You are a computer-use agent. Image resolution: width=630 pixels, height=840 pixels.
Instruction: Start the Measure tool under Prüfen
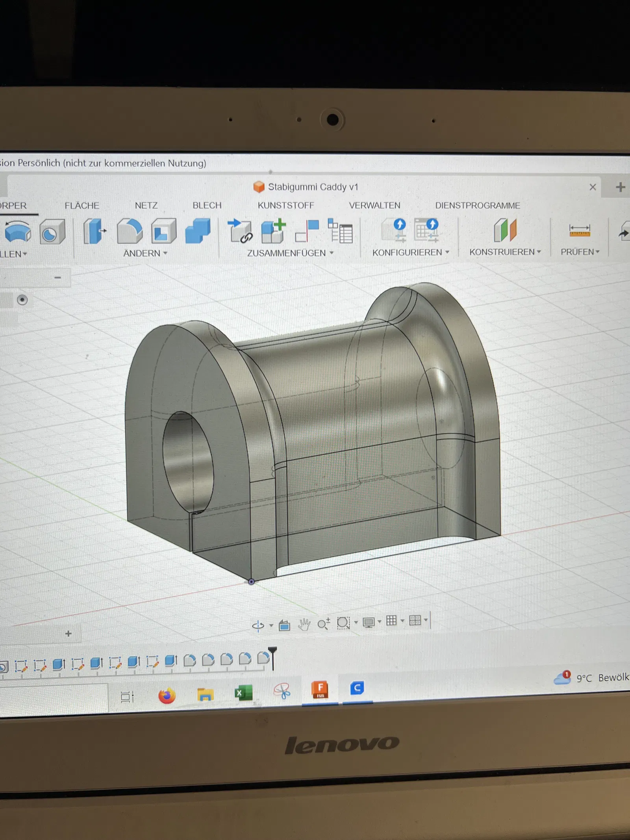click(580, 230)
